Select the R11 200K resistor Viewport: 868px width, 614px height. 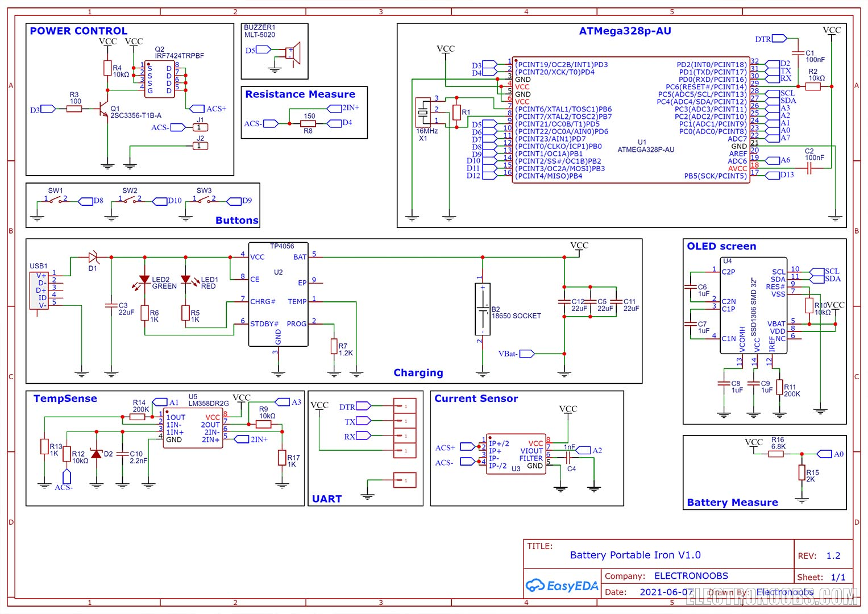coord(780,387)
